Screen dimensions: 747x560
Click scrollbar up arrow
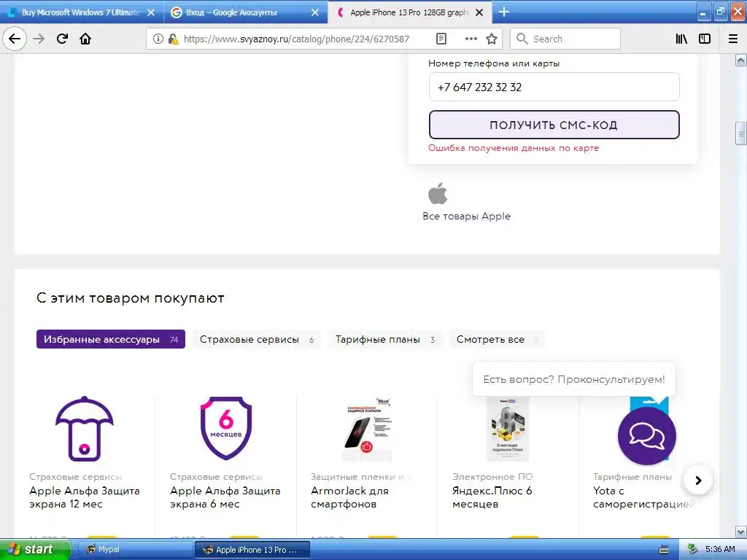click(x=741, y=60)
